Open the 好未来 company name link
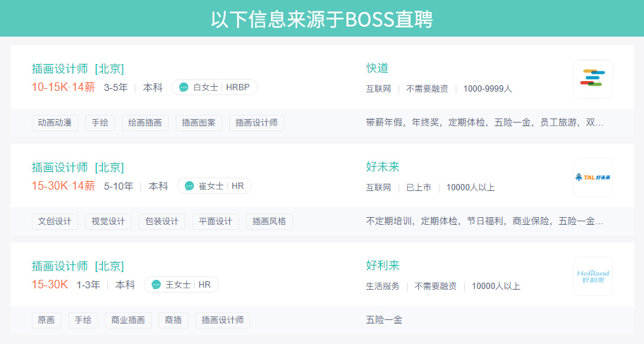 click(382, 167)
